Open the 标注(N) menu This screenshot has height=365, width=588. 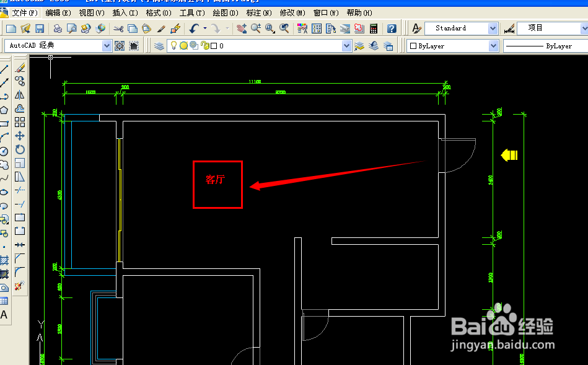259,13
